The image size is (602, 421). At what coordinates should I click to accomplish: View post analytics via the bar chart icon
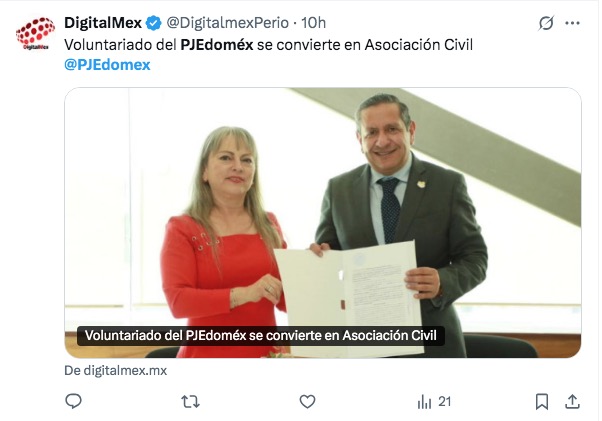(x=424, y=402)
